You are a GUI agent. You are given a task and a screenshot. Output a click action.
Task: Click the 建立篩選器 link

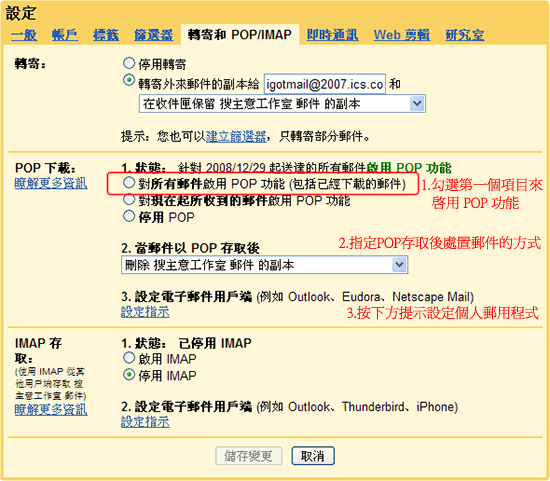236,136
